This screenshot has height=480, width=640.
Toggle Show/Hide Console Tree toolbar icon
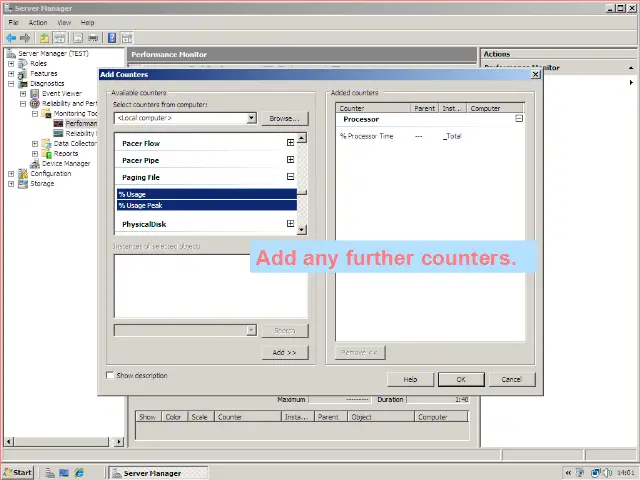click(x=60, y=38)
